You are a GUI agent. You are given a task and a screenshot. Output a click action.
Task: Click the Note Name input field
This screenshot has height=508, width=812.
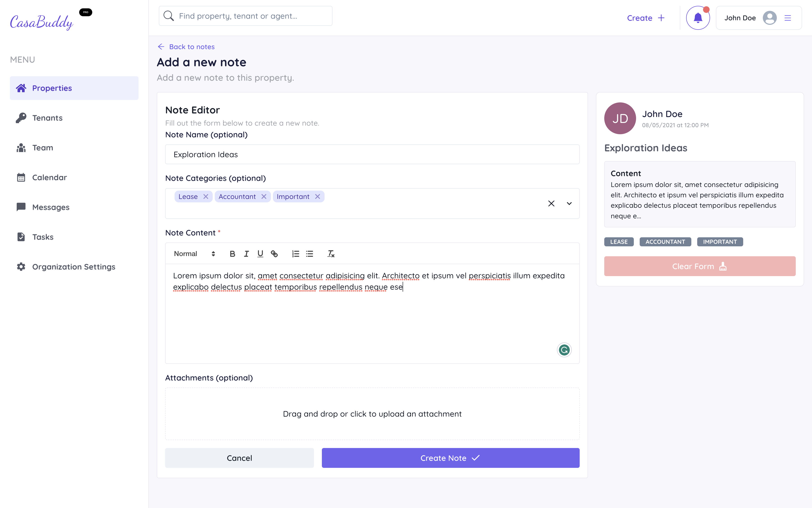(x=372, y=154)
